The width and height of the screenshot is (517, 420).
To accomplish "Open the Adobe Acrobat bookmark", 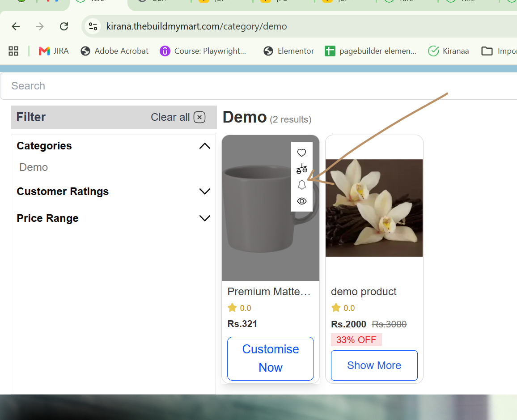I will coord(114,51).
